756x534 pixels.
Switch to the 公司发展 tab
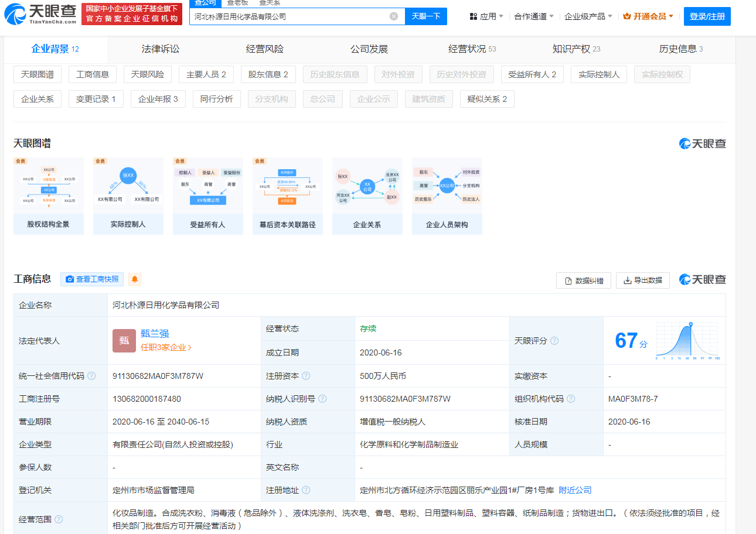(369, 49)
